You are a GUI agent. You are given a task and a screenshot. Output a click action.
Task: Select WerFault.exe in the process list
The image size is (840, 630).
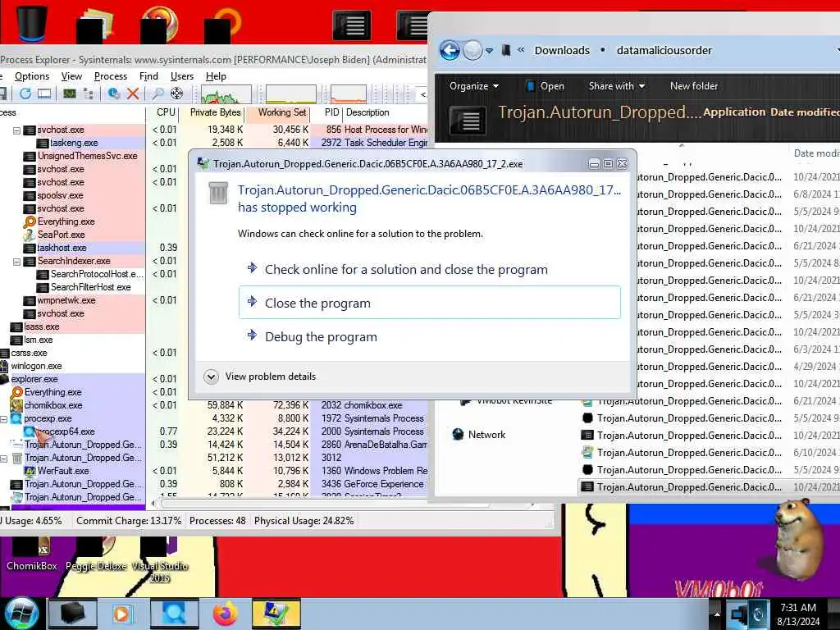coord(62,472)
